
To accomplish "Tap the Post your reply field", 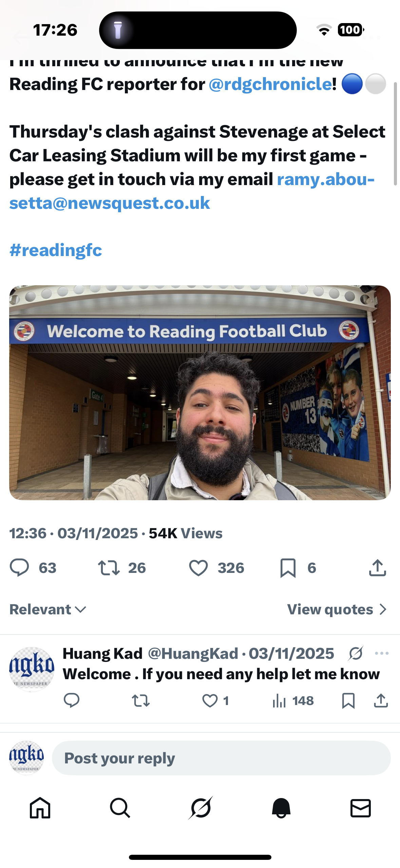I will pos(221,758).
